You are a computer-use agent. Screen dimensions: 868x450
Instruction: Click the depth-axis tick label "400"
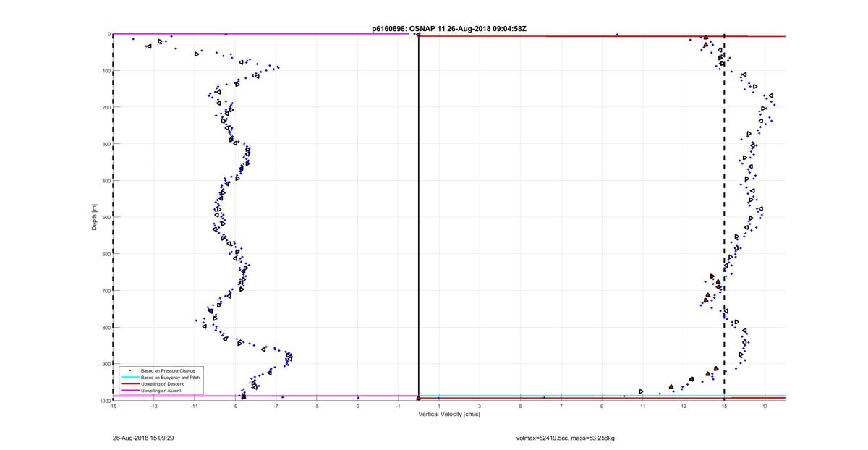click(106, 181)
